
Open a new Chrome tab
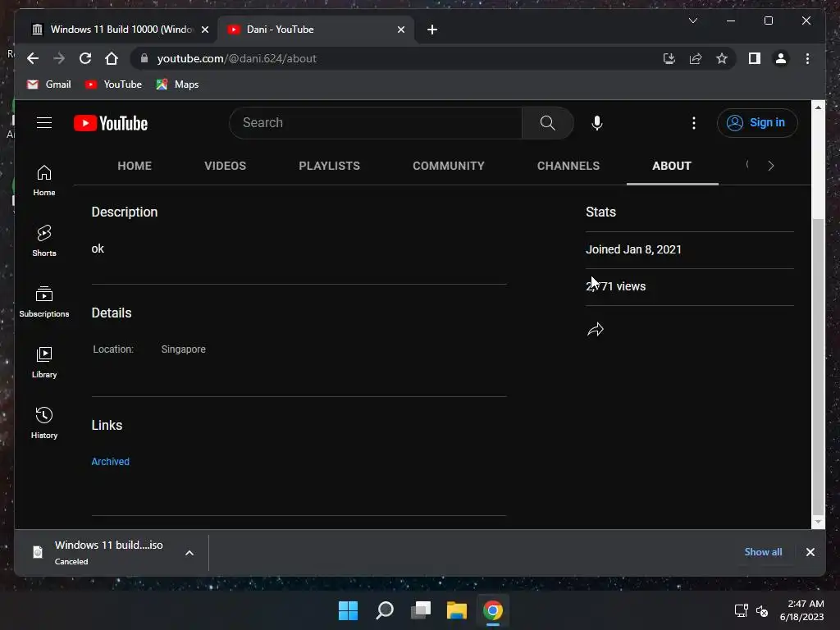(x=432, y=30)
